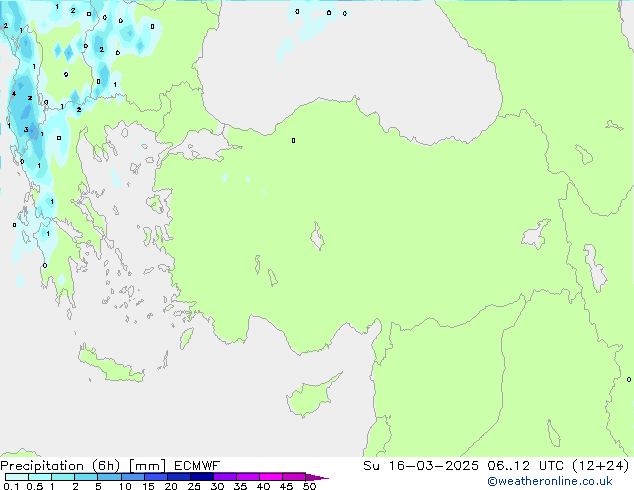Click the 0.5–1 mm legend color box

click(40, 477)
